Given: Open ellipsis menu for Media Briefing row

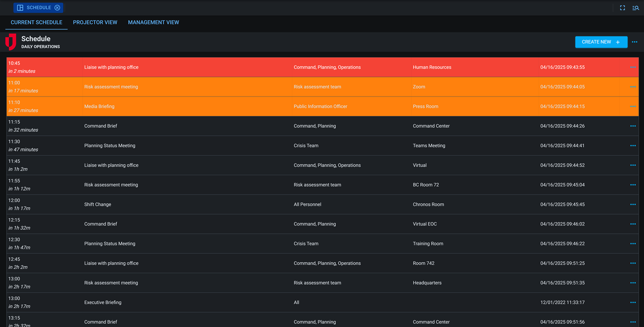Looking at the screenshot, I should (633, 106).
